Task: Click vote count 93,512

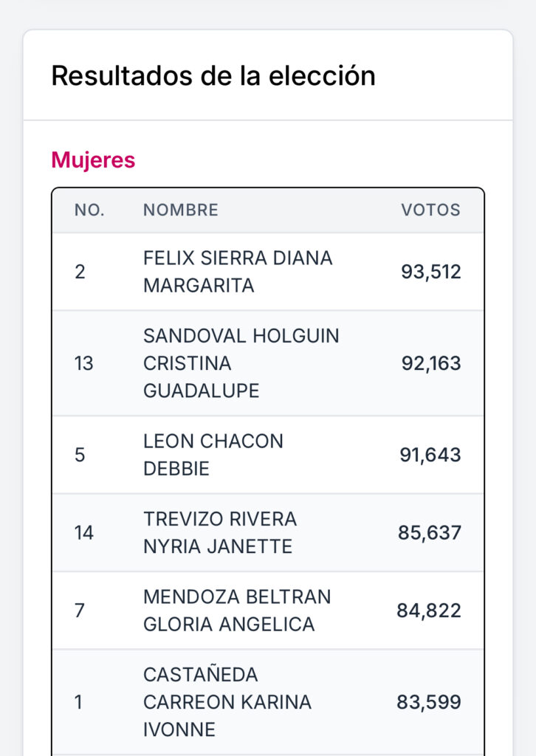Action: 431,272
